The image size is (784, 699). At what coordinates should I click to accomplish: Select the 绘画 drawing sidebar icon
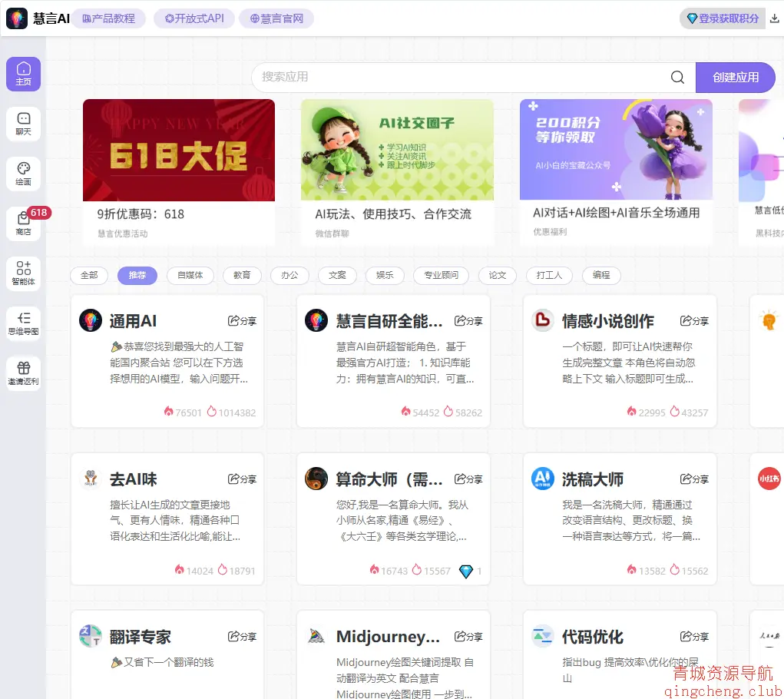pyautogui.click(x=23, y=174)
